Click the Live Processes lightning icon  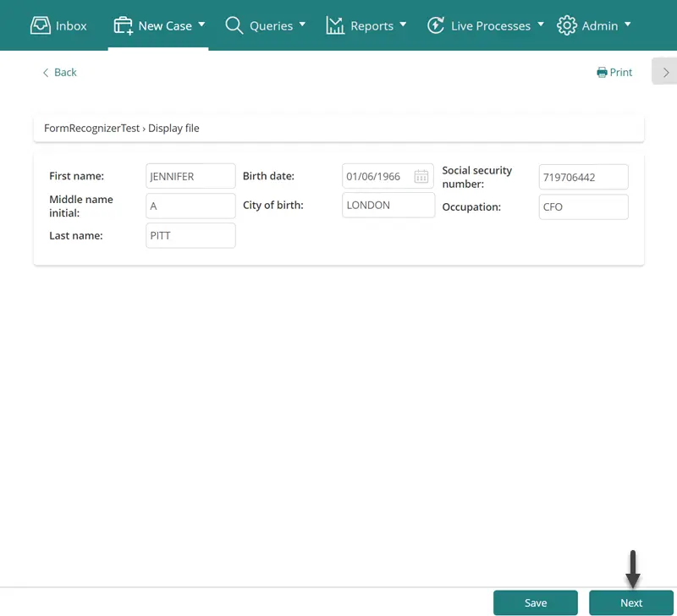click(436, 25)
